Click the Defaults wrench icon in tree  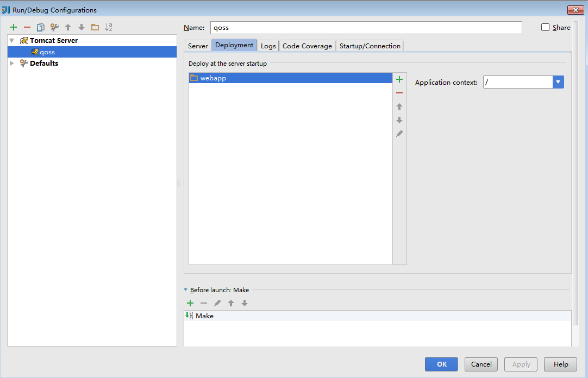click(x=24, y=64)
